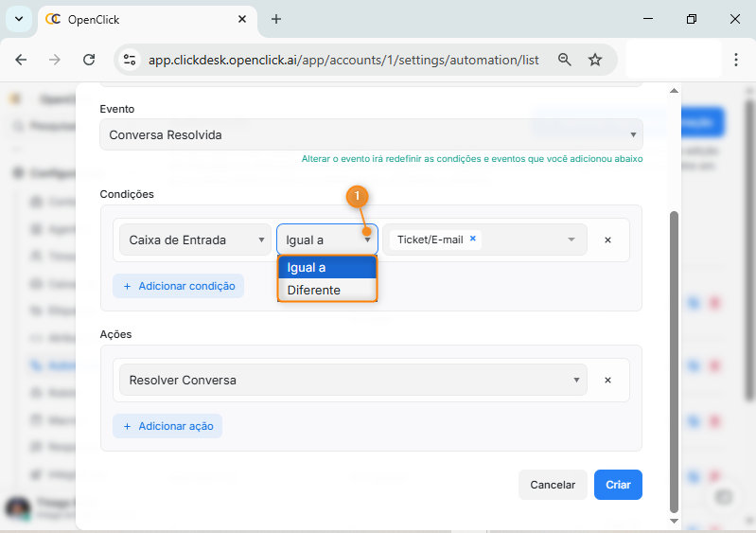Choose 'Diferente' operator option
This screenshot has height=533, width=756.
pos(326,290)
